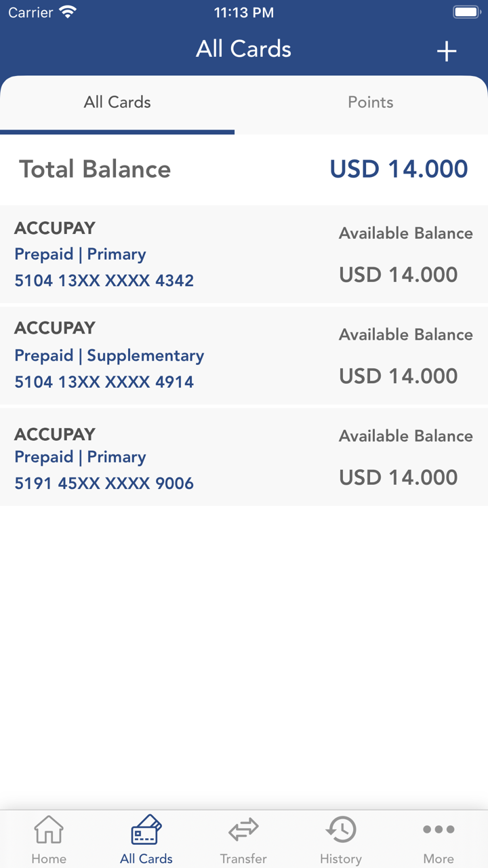Tap the Prepaid | Supplementary label
The width and height of the screenshot is (488, 868).
point(109,355)
